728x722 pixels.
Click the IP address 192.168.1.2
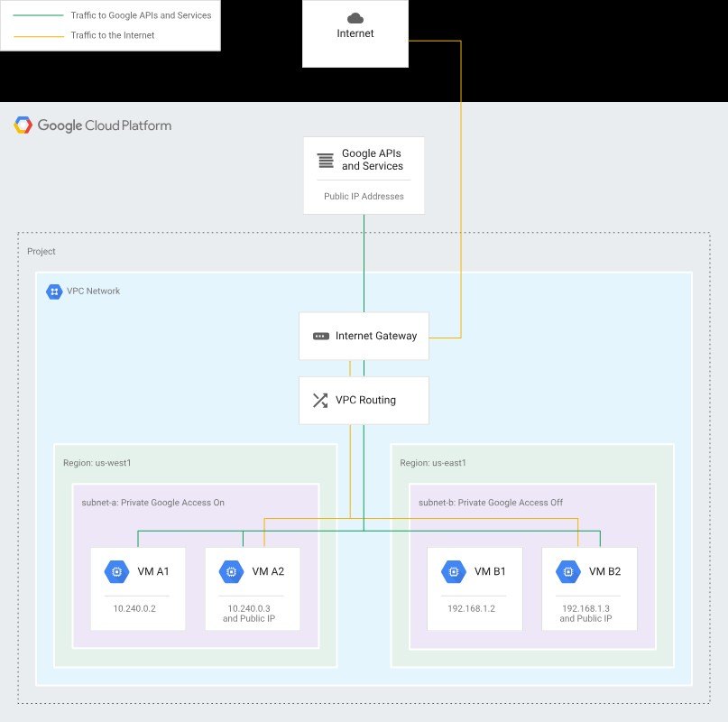471,608
